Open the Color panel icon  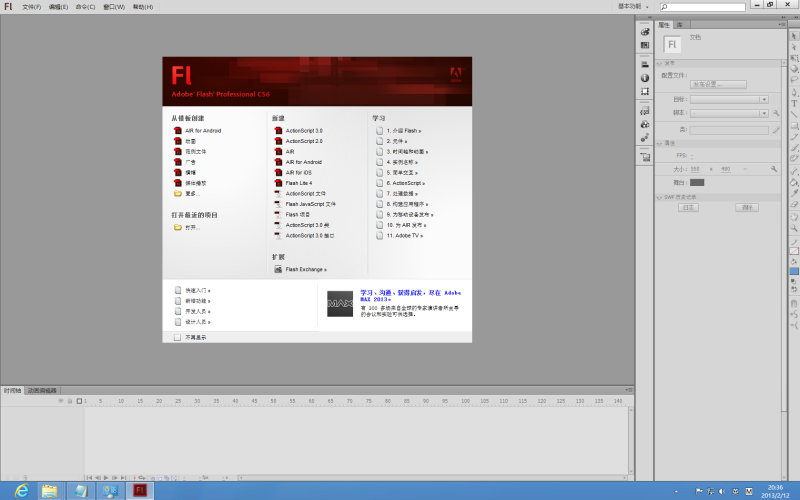[645, 32]
